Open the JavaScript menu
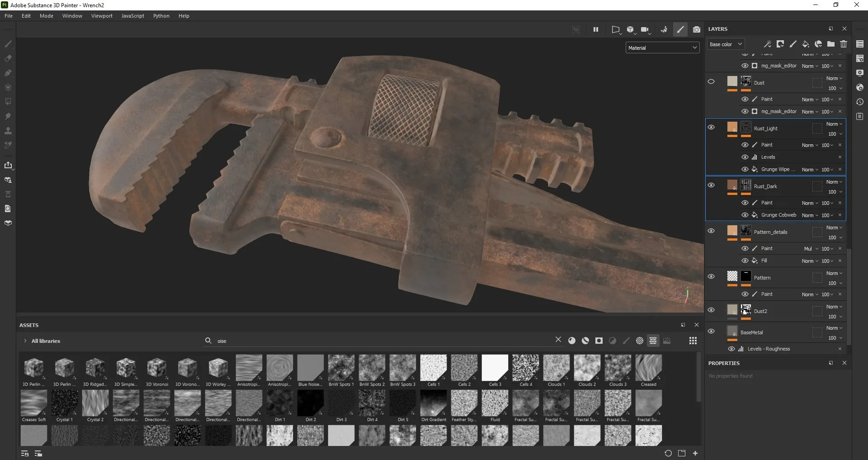This screenshot has height=460, width=868. (133, 16)
